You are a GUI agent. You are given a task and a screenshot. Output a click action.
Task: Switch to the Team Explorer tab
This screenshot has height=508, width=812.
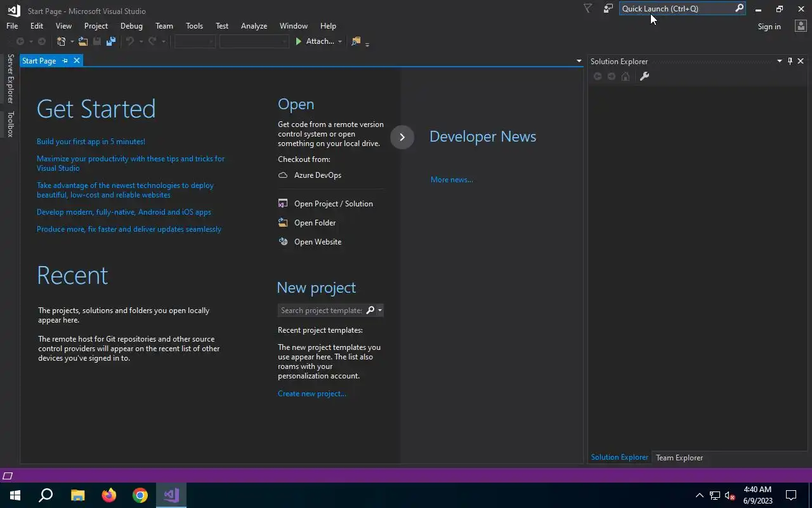pyautogui.click(x=679, y=457)
